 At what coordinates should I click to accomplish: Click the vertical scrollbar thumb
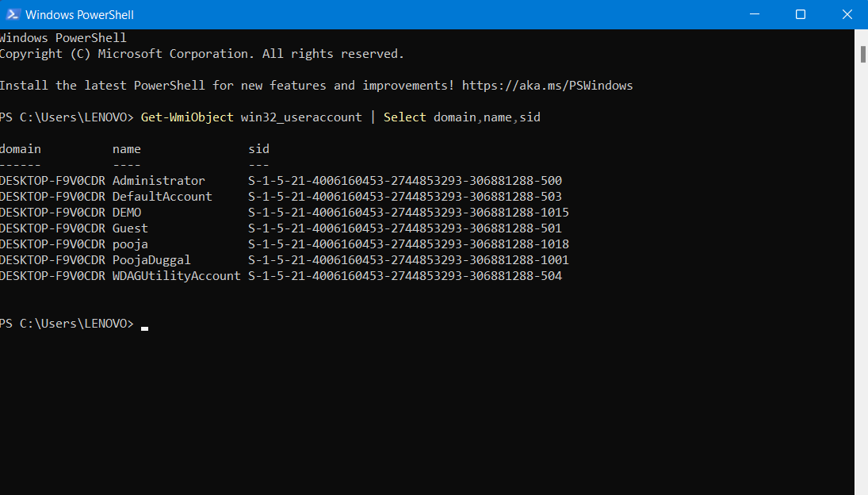(862, 54)
